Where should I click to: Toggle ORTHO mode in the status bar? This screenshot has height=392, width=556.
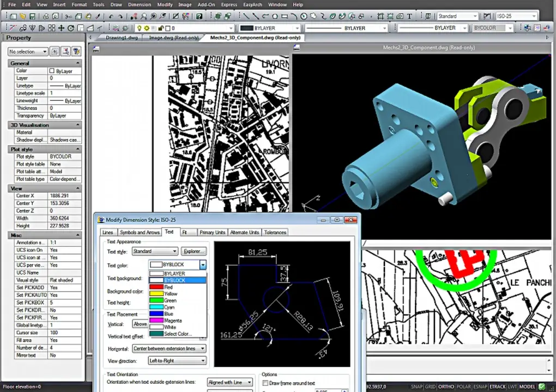click(x=446, y=387)
